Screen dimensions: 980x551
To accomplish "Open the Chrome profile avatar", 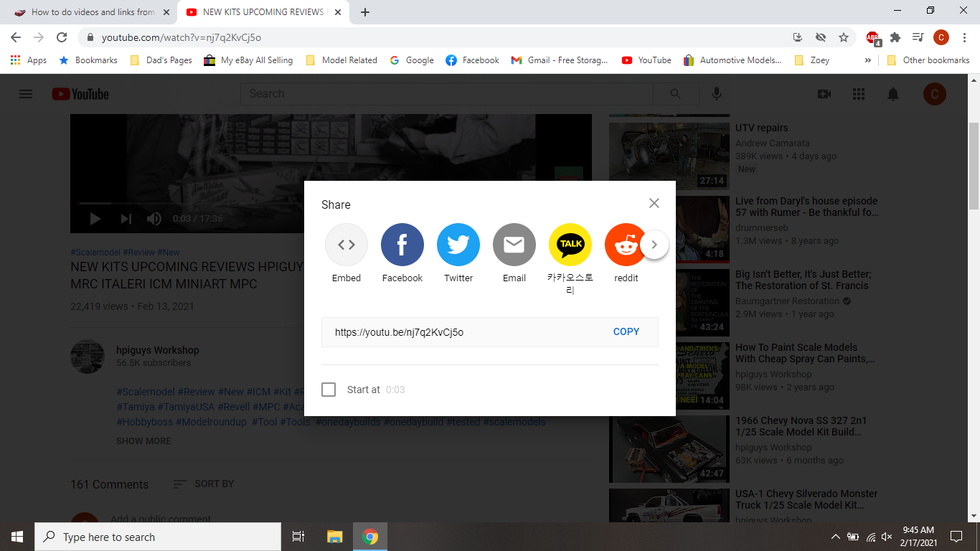I will point(941,37).
